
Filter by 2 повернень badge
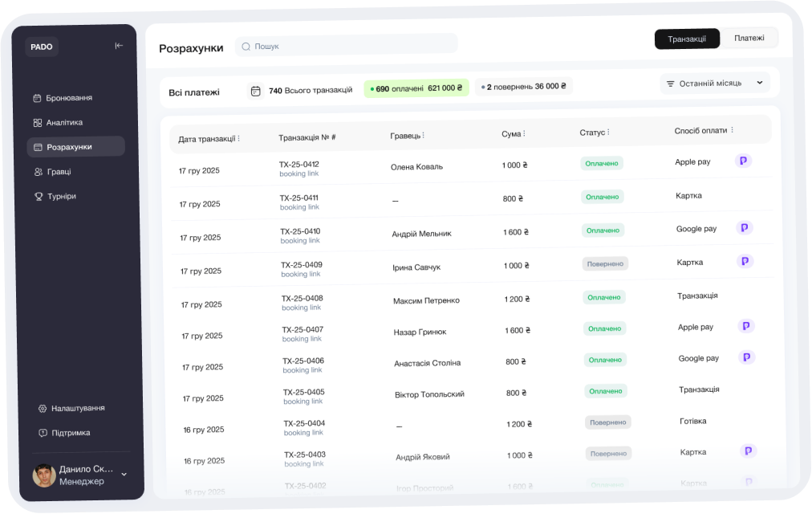point(523,87)
